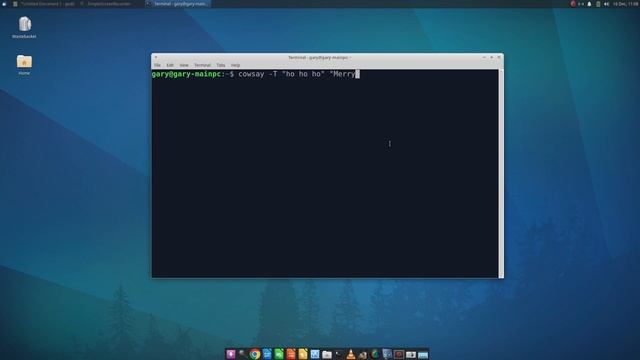
Task: Open the file manager icon in dock
Action: [x=327, y=354]
